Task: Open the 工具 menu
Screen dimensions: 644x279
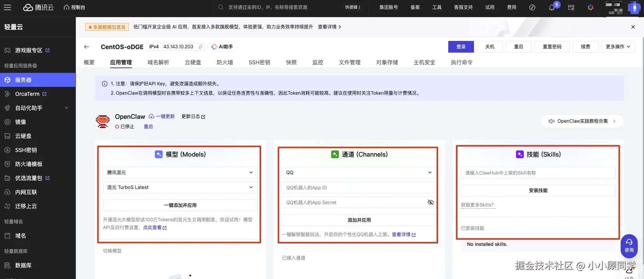Action: 437,7
